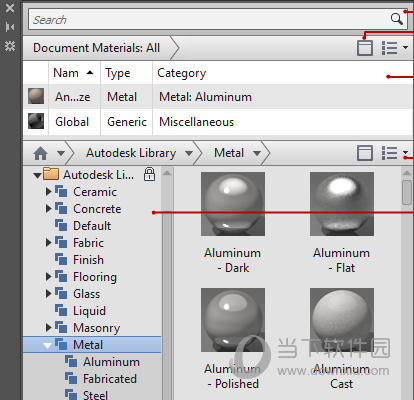Click tree scrollbar up arrow
414x400 pixels.
click(167, 173)
